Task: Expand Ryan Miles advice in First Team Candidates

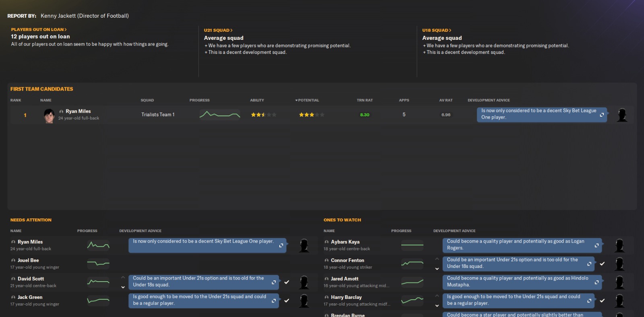Action: coord(602,115)
